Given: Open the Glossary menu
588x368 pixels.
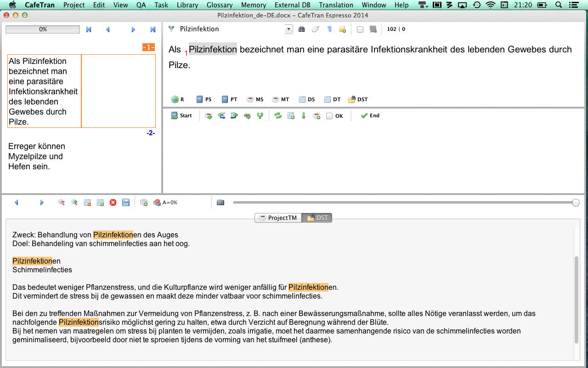Looking at the screenshot, I should coord(220,5).
